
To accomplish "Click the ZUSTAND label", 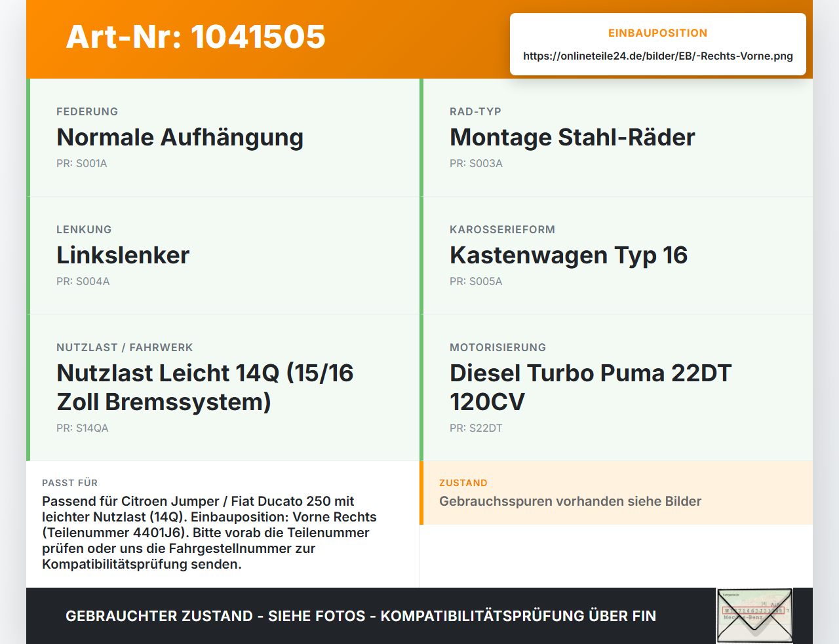I will pos(463,483).
